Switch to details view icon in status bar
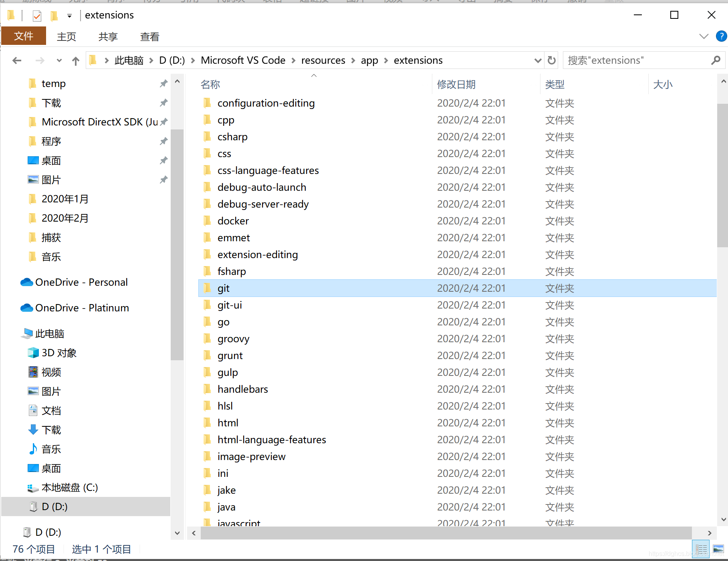The image size is (728, 561). pyautogui.click(x=701, y=549)
